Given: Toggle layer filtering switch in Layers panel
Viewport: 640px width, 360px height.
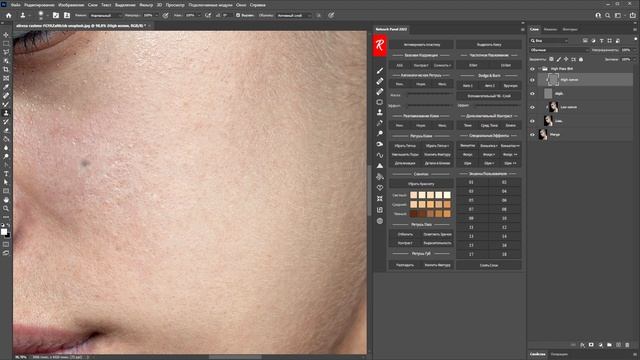Looking at the screenshot, I should pyautogui.click(x=636, y=39).
